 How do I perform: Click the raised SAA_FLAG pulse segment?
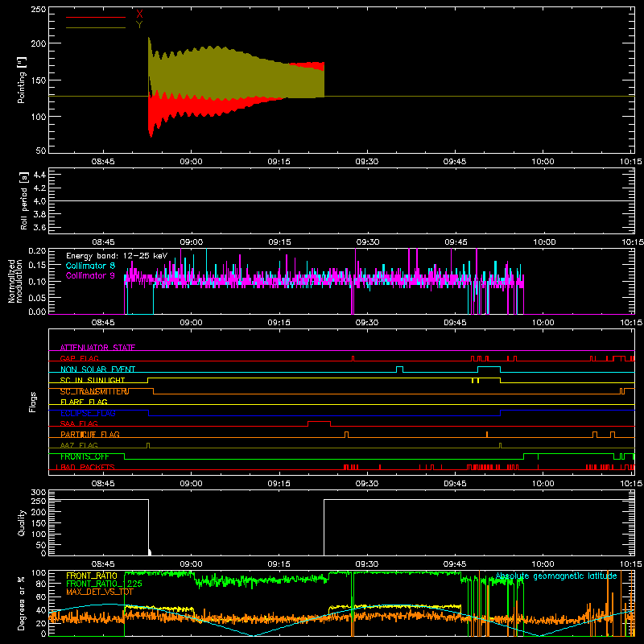pos(319,422)
